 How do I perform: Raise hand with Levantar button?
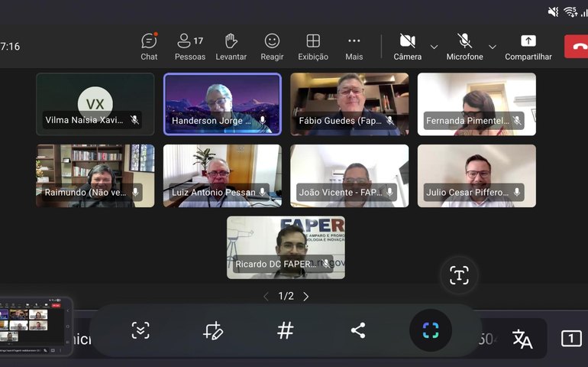pos(231,46)
